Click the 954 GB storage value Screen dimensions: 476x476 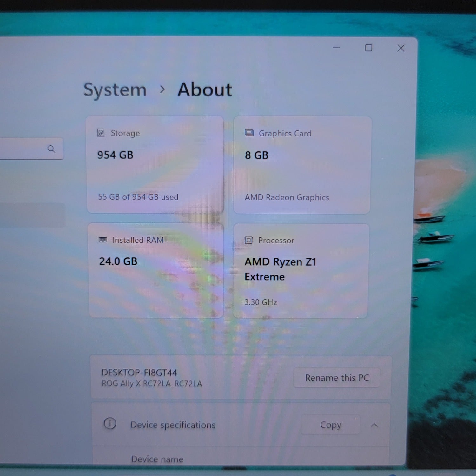click(x=115, y=155)
